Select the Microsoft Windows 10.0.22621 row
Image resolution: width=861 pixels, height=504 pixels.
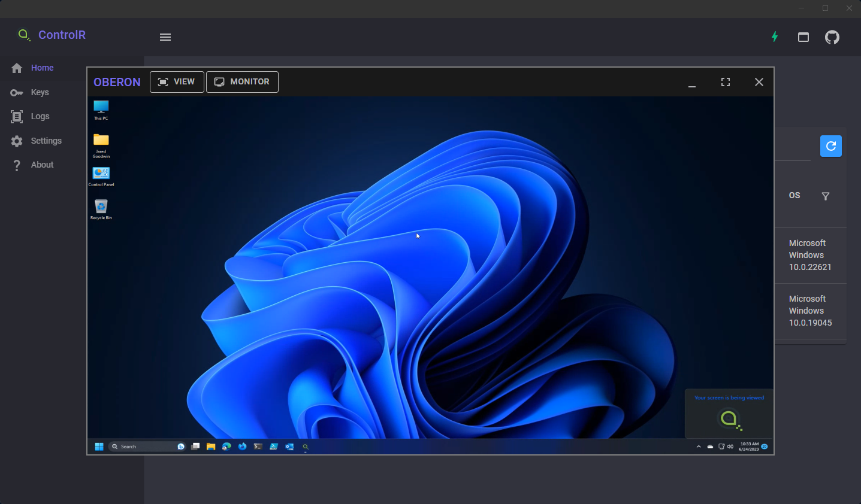point(810,255)
